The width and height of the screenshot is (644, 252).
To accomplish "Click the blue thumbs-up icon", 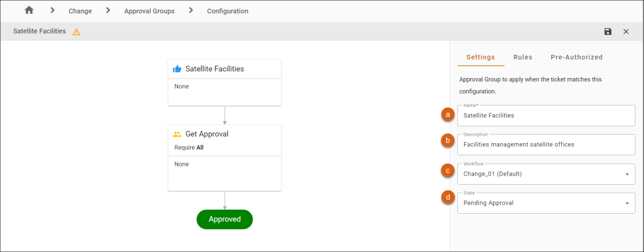I will pyautogui.click(x=177, y=69).
